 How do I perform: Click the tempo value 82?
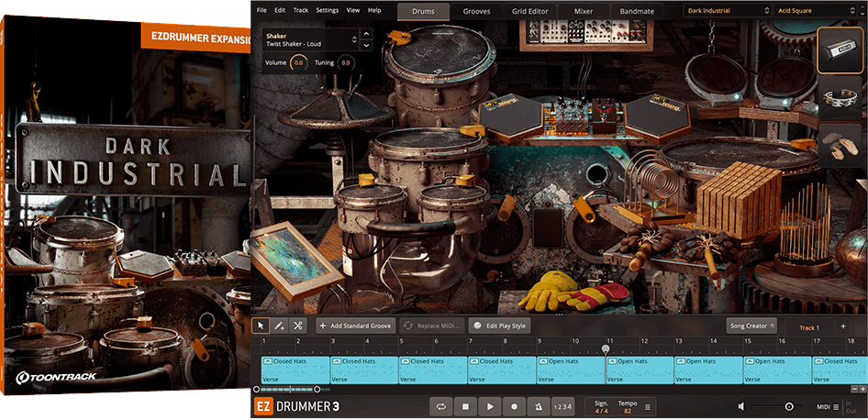(x=628, y=411)
